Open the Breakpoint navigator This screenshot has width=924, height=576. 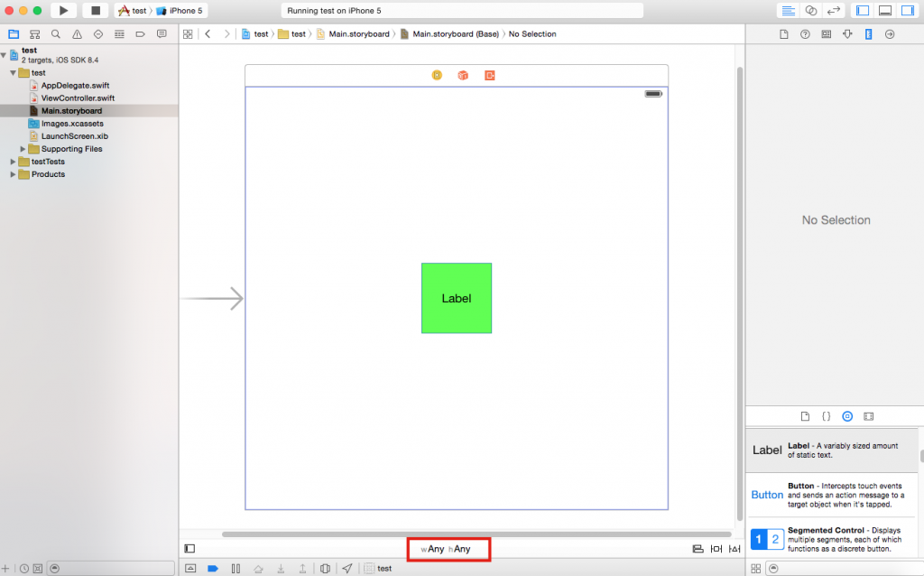(142, 33)
